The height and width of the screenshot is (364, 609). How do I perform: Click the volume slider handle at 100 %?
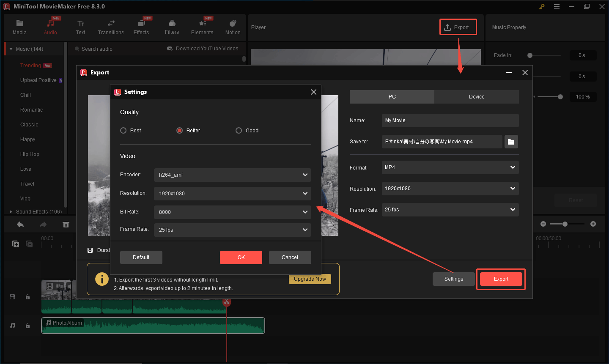tap(560, 97)
